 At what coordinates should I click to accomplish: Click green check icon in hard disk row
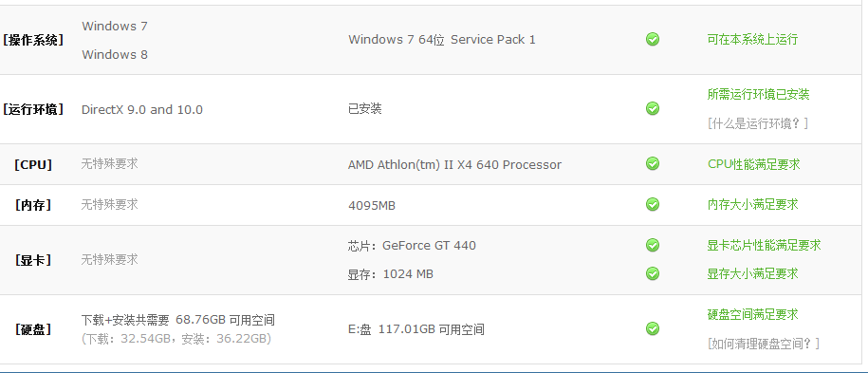(653, 328)
